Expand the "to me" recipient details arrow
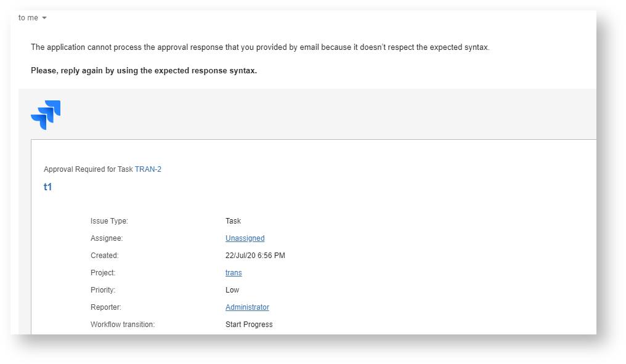The width and height of the screenshot is (626, 364). tap(44, 18)
